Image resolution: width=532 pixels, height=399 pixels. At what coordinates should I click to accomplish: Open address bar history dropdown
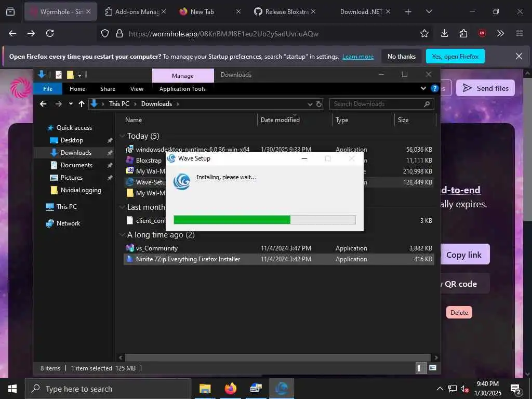click(x=310, y=104)
